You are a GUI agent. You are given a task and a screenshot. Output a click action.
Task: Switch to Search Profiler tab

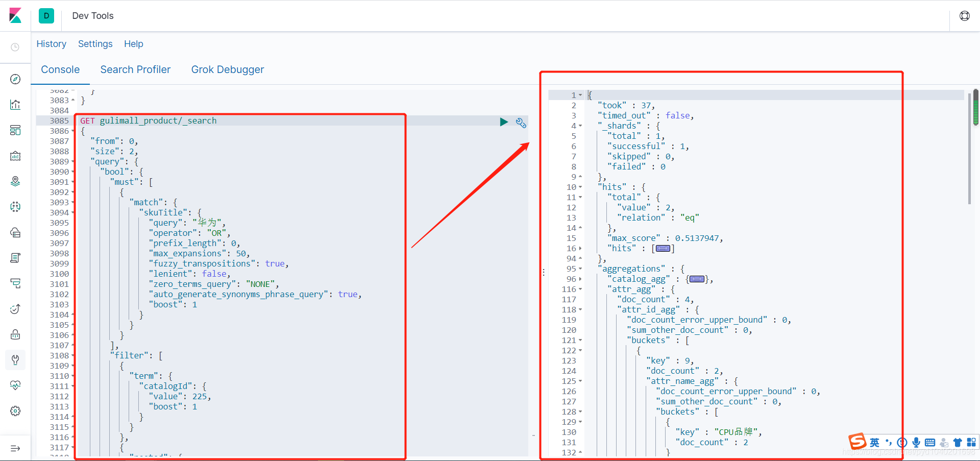click(135, 69)
